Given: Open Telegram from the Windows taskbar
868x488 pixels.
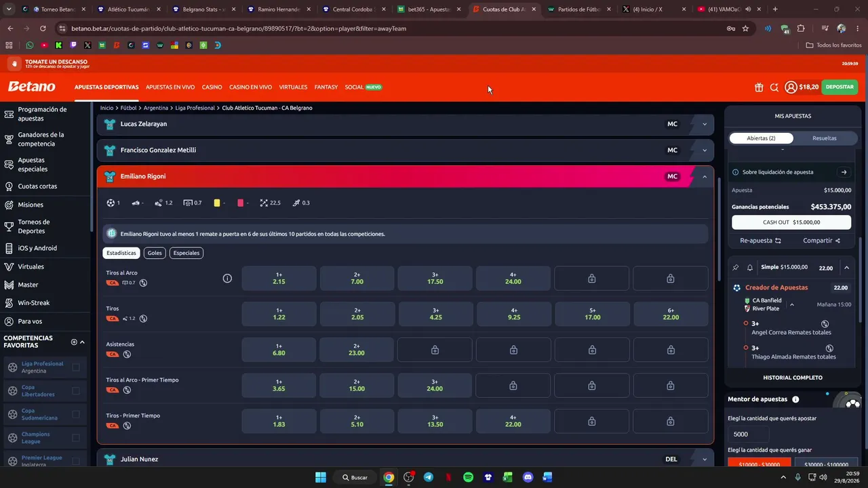Looking at the screenshot, I should pyautogui.click(x=428, y=477).
